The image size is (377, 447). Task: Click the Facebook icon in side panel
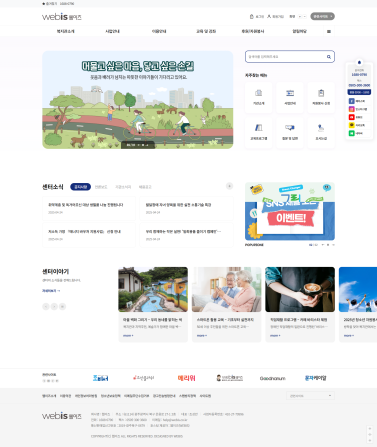(x=351, y=101)
